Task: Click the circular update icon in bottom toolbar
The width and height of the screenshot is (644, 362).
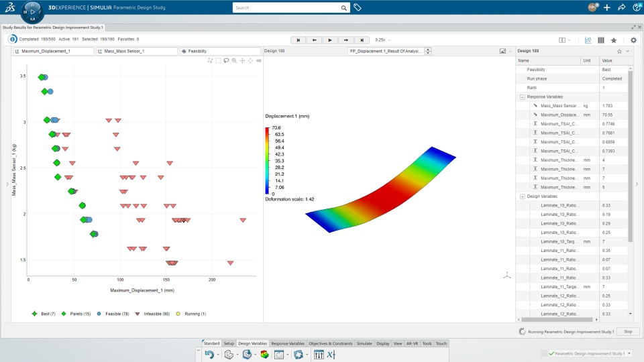Action: 298,355
